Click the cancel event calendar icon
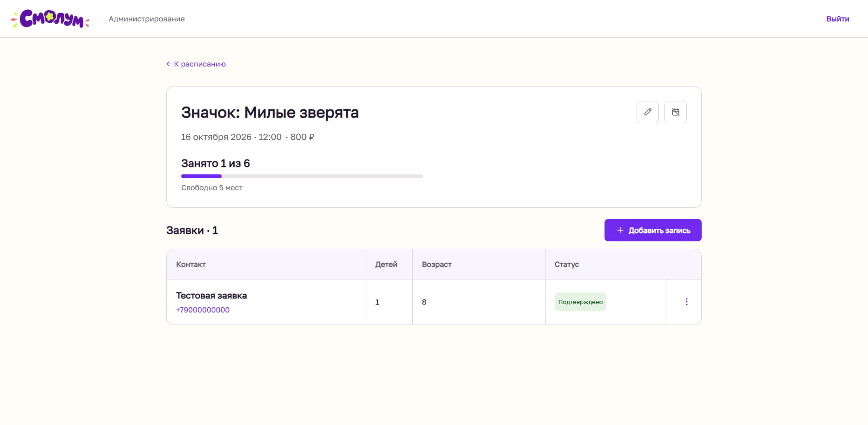The image size is (868, 425). (675, 112)
